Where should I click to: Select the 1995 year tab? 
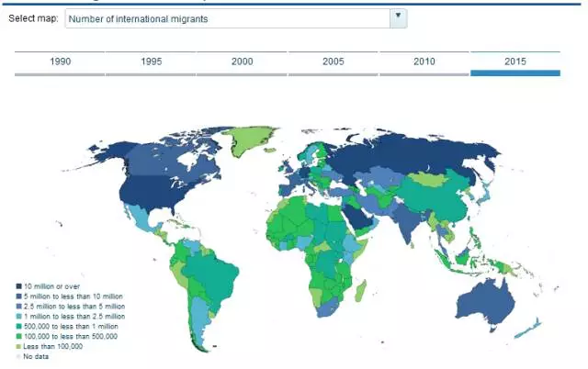tap(151, 61)
